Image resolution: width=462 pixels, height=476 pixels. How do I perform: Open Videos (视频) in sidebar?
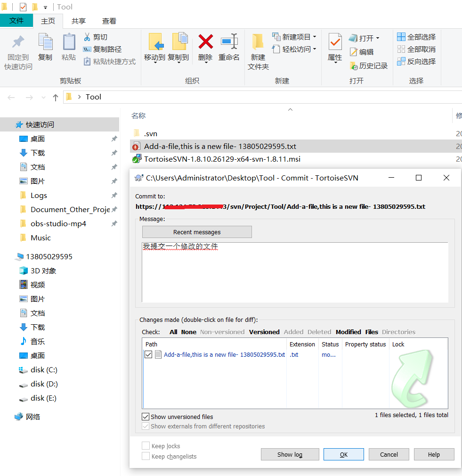[x=38, y=285]
